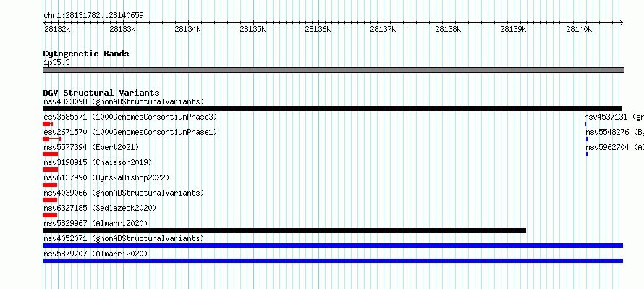Image resolution: width=644 pixels, height=289 pixels.
Task: Open the nsv5548276 variant label
Action: tap(615, 132)
